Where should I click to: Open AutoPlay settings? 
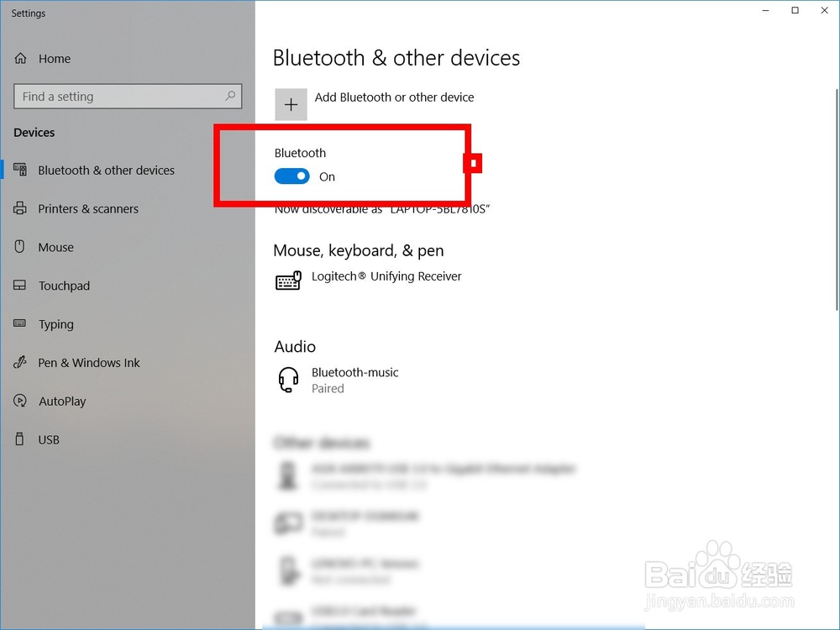62,402
